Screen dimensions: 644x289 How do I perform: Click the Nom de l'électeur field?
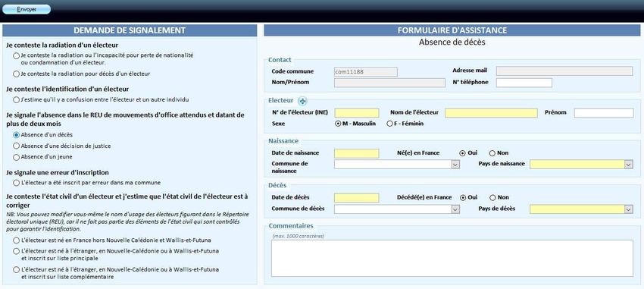(x=491, y=113)
